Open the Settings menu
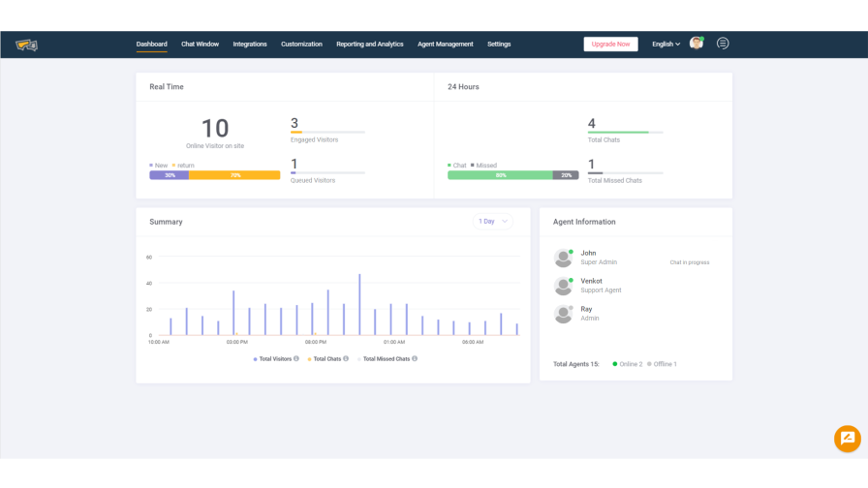This screenshot has height=488, width=868. coord(499,45)
